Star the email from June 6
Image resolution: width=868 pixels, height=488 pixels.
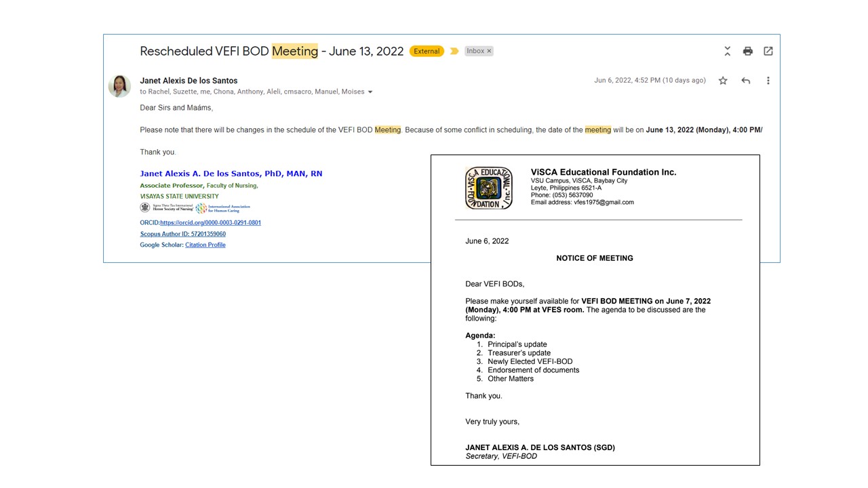(x=723, y=81)
